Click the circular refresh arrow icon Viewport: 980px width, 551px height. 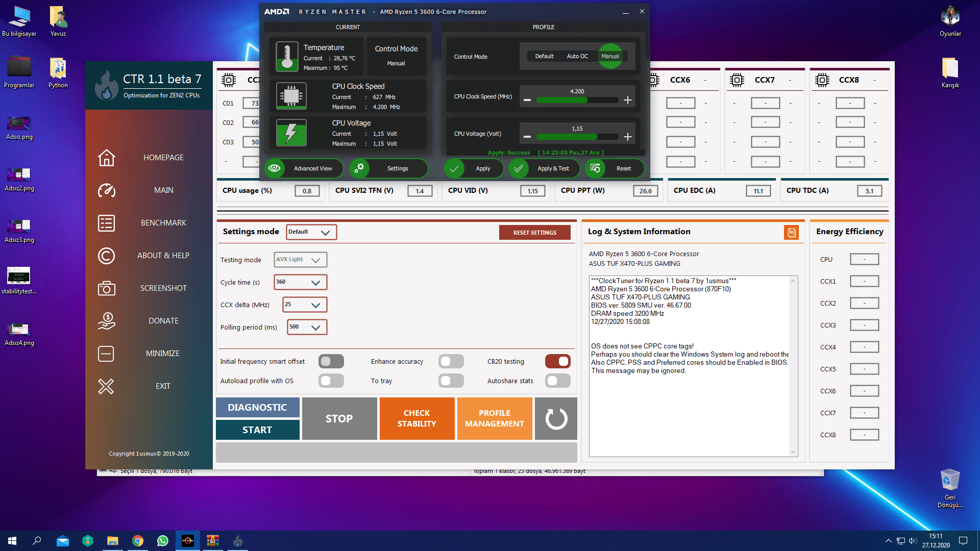556,419
